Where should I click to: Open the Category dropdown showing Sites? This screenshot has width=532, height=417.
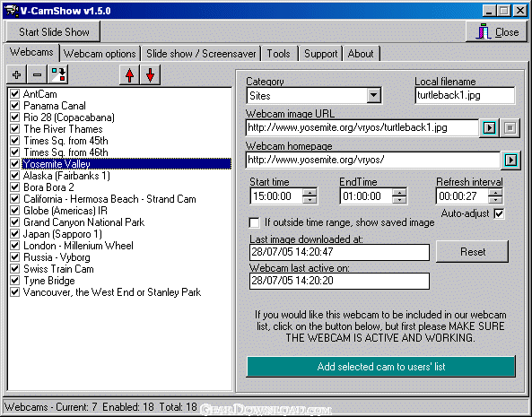[373, 96]
